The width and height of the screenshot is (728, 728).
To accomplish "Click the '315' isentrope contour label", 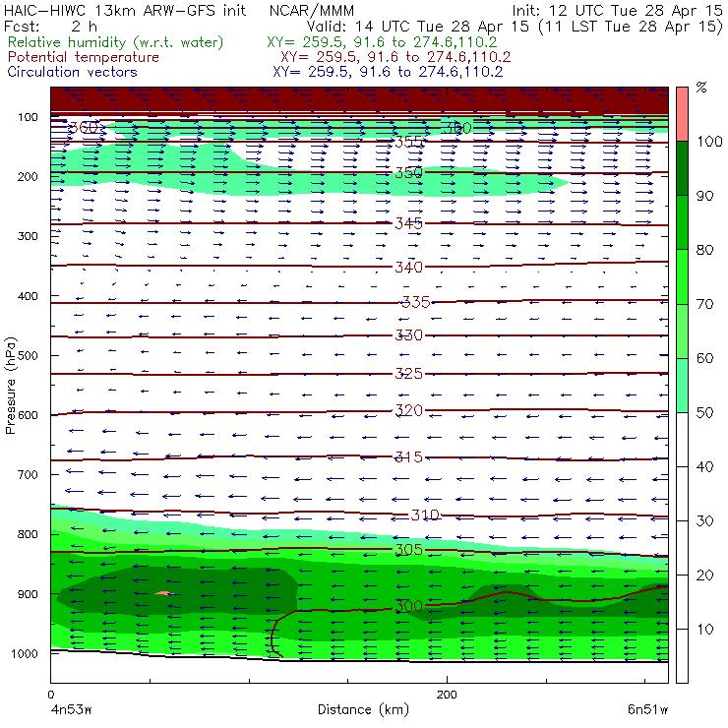I will click(x=408, y=457).
